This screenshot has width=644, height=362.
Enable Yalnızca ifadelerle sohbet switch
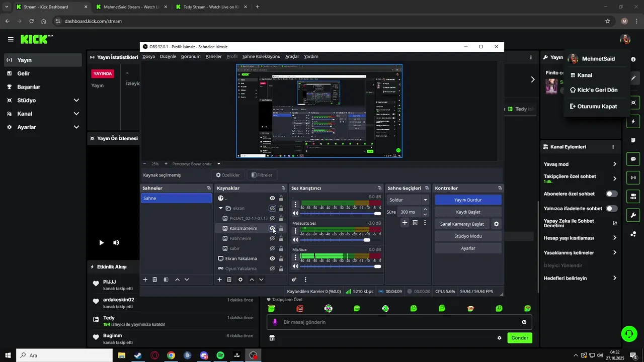612,208
